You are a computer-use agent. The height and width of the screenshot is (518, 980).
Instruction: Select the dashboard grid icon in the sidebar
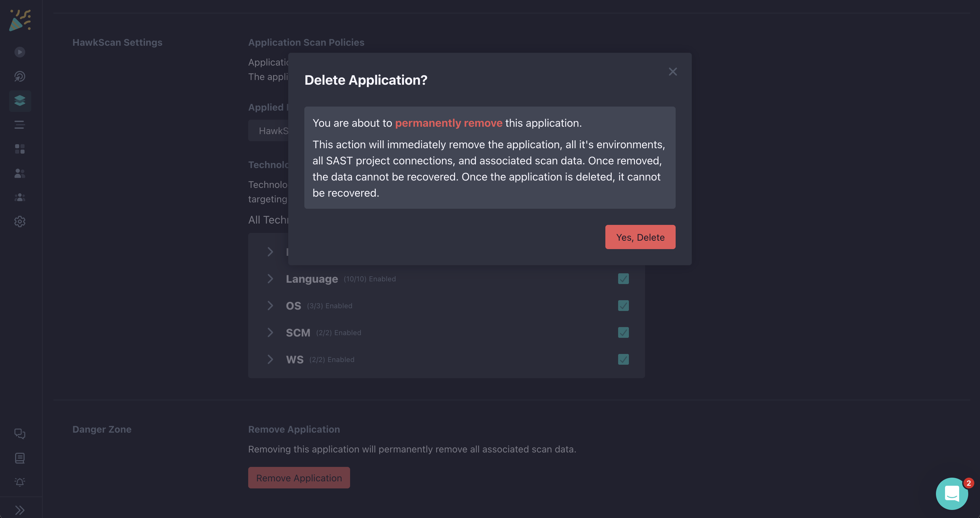click(x=20, y=149)
